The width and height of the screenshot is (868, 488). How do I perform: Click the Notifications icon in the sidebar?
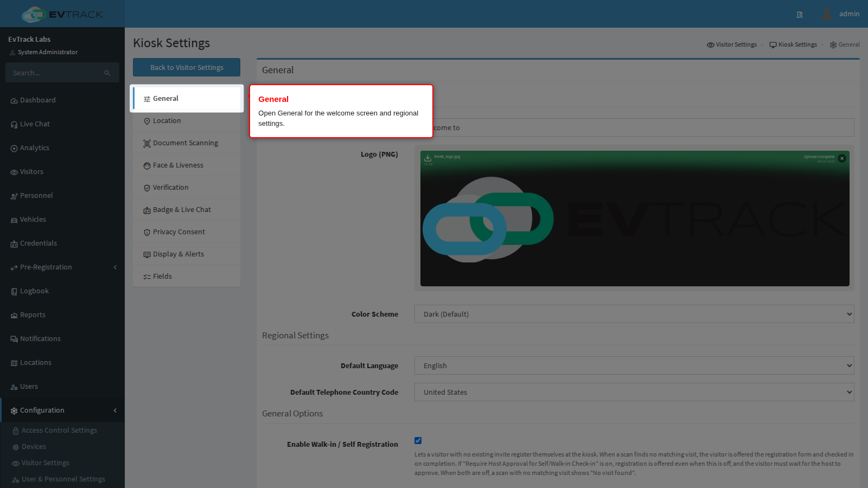pyautogui.click(x=14, y=339)
